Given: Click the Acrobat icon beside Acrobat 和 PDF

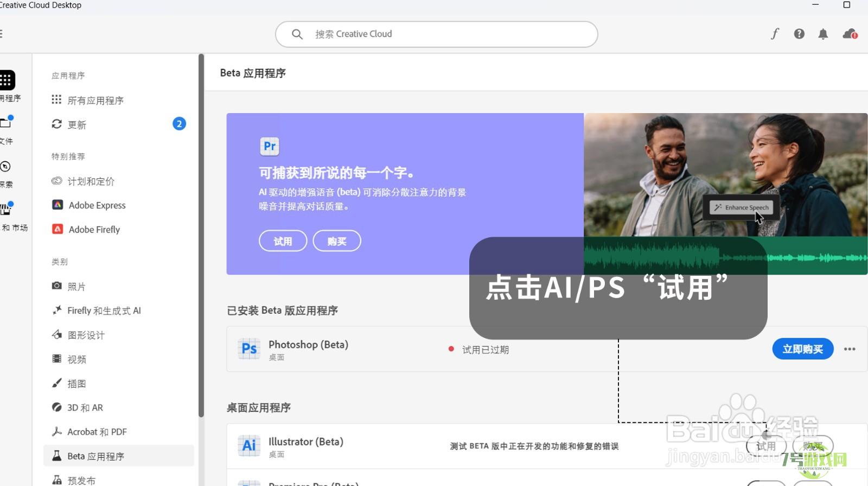Looking at the screenshot, I should (x=56, y=431).
